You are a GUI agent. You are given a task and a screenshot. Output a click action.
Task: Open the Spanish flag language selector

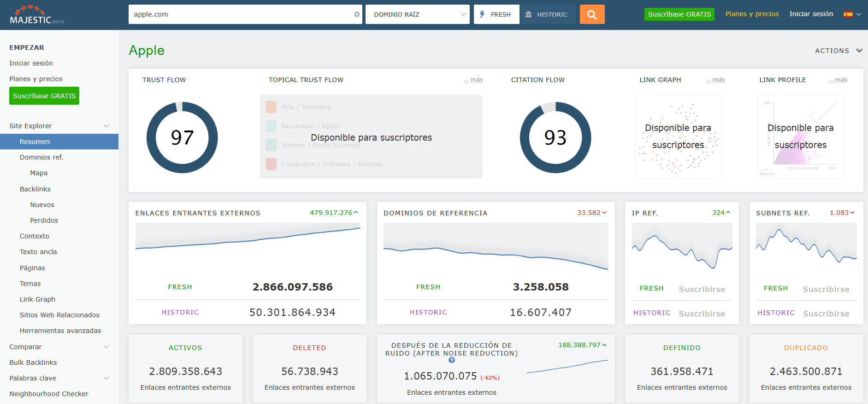[852, 14]
